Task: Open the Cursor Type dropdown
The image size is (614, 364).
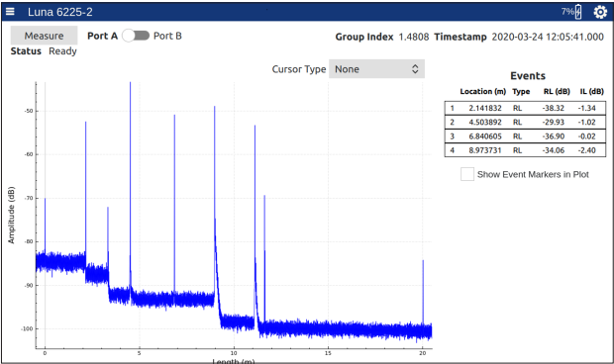Action: [376, 69]
